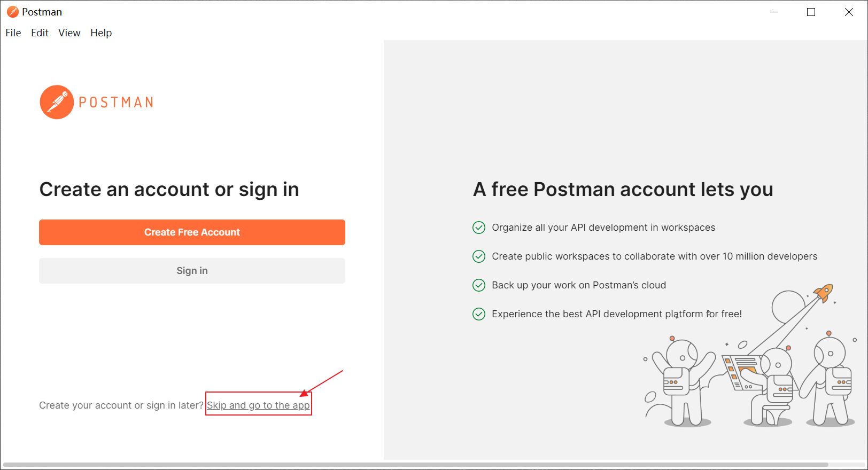
Task: Open the View menu
Action: pos(69,33)
